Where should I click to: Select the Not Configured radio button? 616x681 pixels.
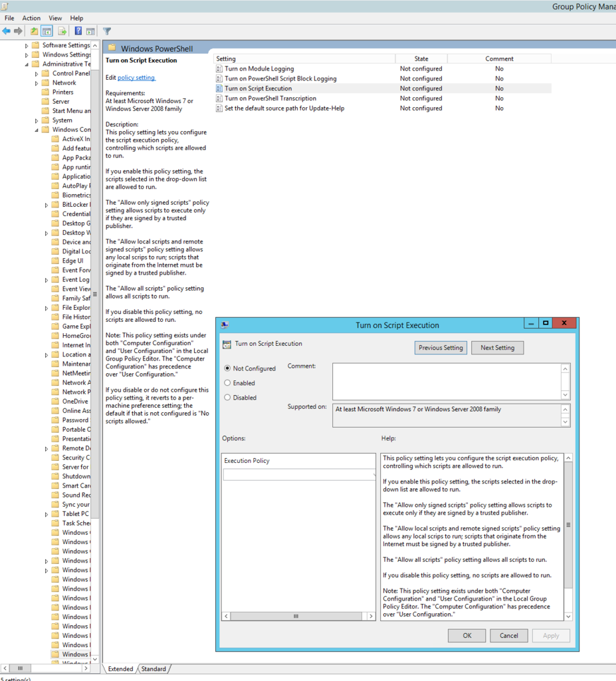[x=227, y=368]
